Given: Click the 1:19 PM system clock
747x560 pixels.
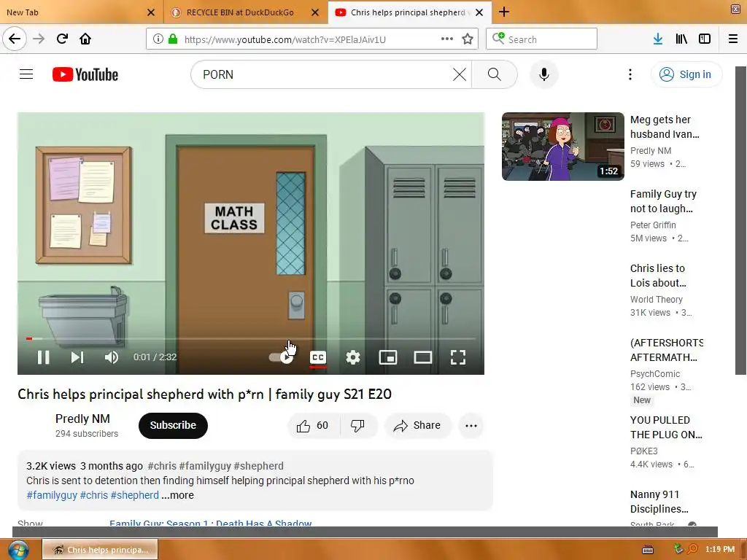Looking at the screenshot, I should pyautogui.click(x=720, y=549).
